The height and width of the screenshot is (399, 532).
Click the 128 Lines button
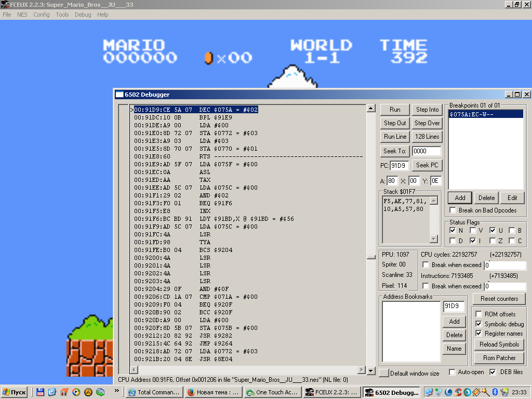point(427,137)
